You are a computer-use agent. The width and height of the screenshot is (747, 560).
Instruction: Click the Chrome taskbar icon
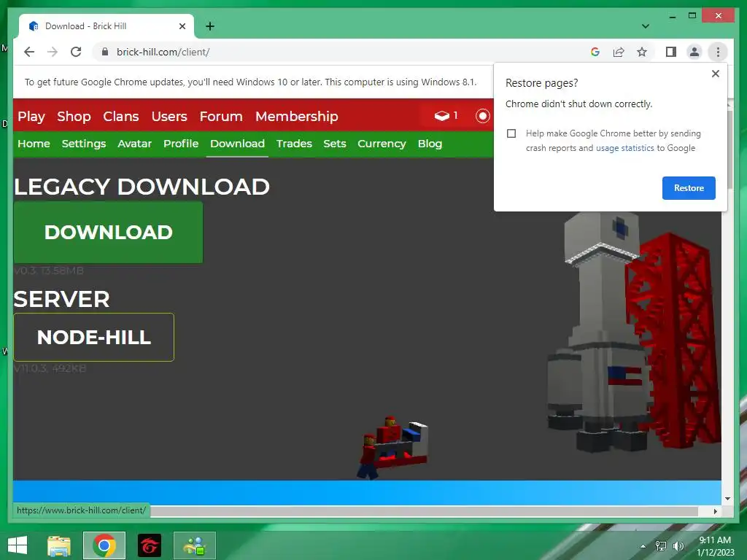click(104, 545)
